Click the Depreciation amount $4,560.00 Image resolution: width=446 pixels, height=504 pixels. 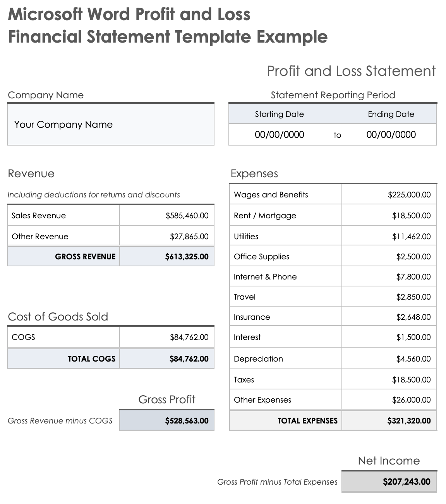[413, 359]
